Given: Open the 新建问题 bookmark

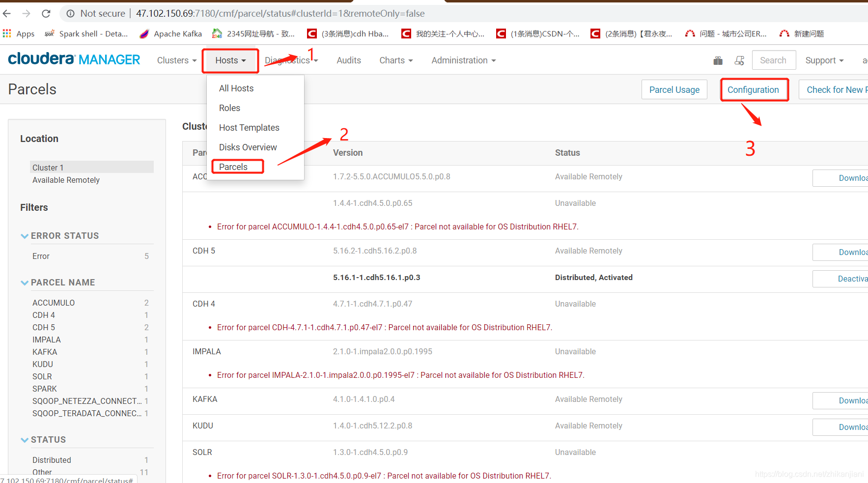Looking at the screenshot, I should (802, 33).
